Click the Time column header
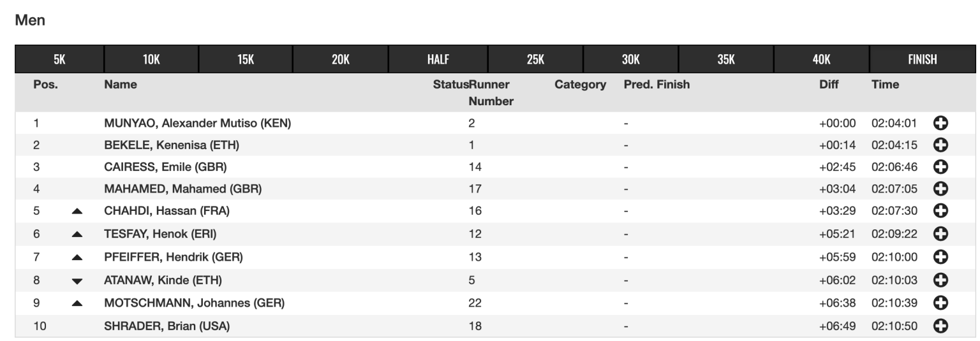This screenshot has height=341, width=980. click(885, 84)
